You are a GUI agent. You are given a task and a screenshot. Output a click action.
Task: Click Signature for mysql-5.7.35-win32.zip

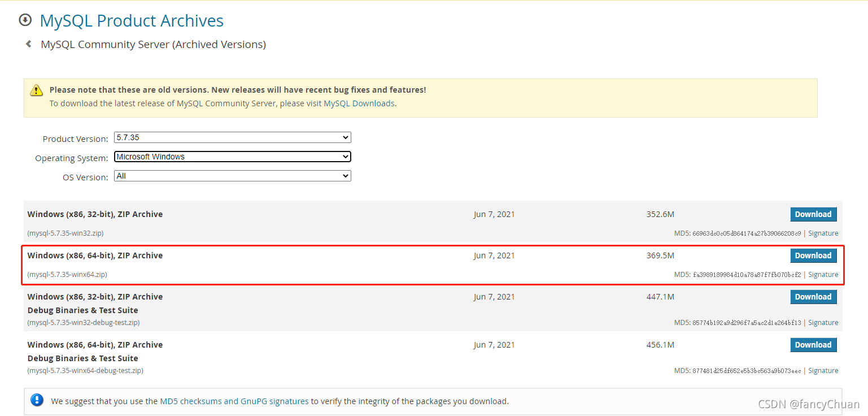[x=823, y=233]
